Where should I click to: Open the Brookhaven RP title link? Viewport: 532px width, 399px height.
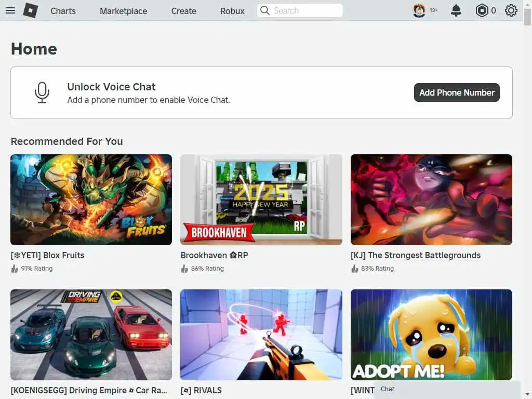[x=214, y=255]
